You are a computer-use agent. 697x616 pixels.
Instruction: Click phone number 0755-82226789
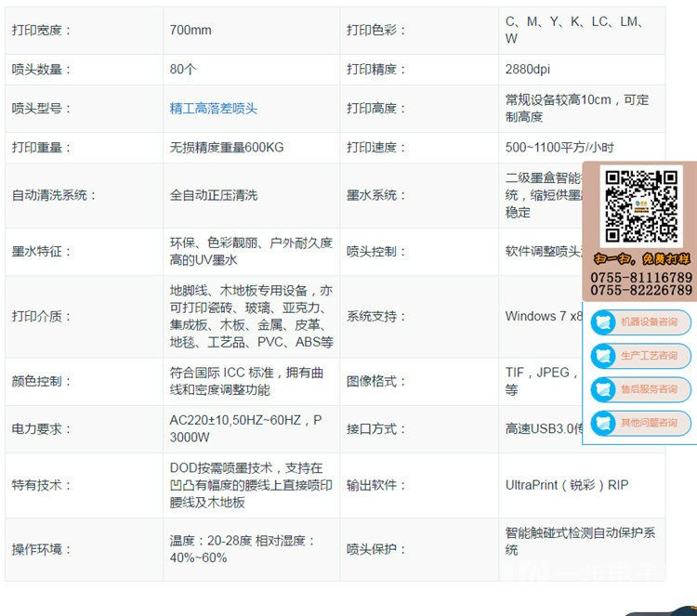point(641,291)
